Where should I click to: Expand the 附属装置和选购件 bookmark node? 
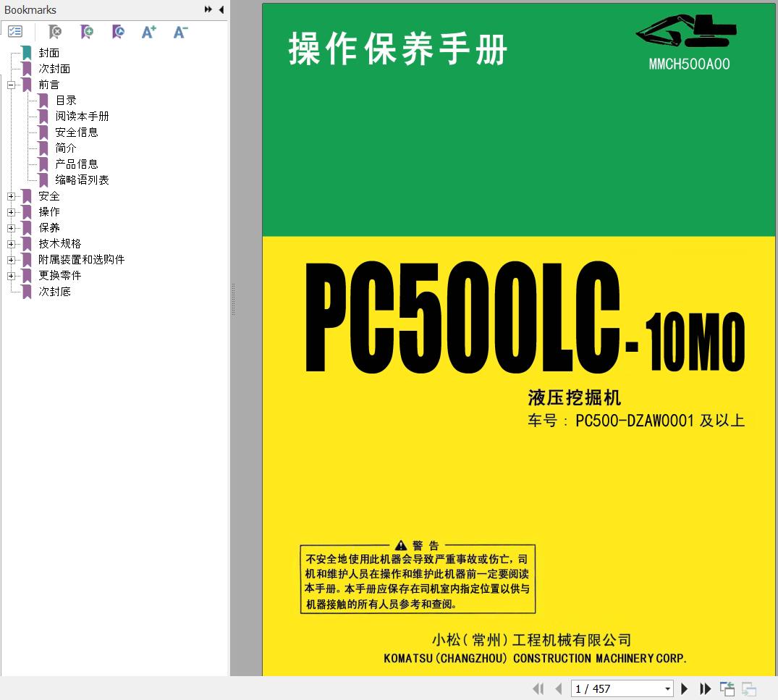coord(11,260)
